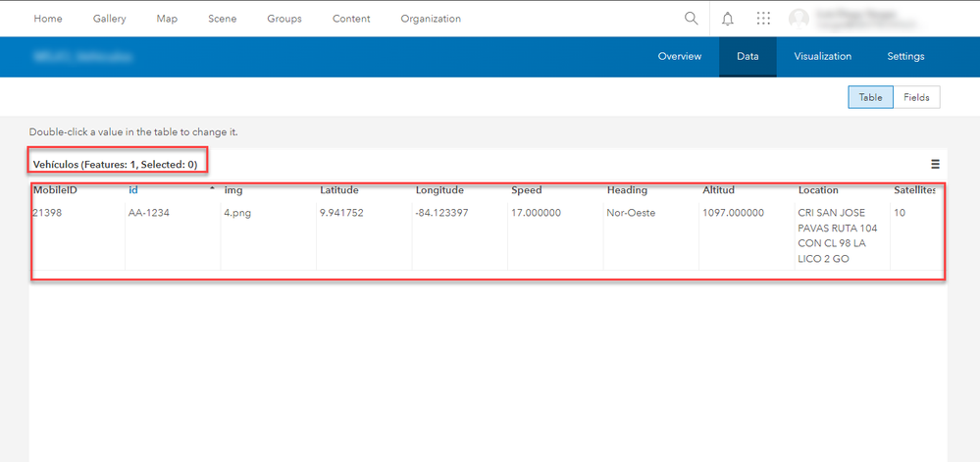
Task: Switch to the Visualization tab
Action: tap(822, 56)
